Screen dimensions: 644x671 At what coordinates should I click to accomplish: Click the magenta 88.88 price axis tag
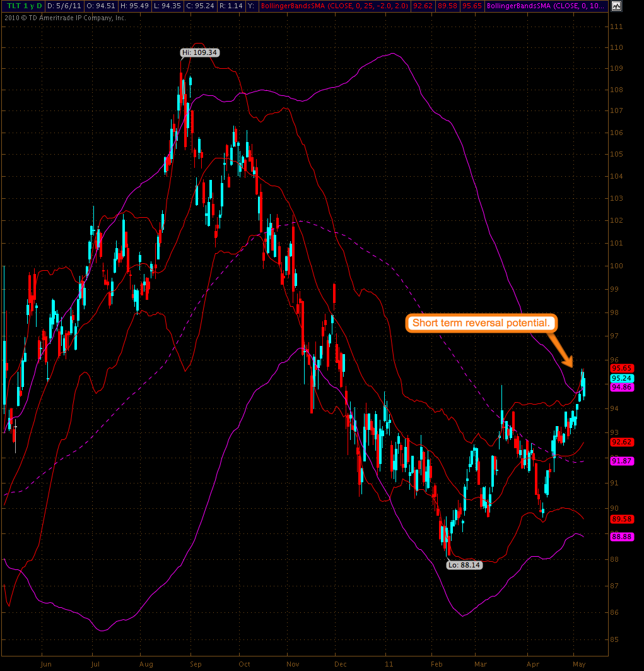[622, 537]
